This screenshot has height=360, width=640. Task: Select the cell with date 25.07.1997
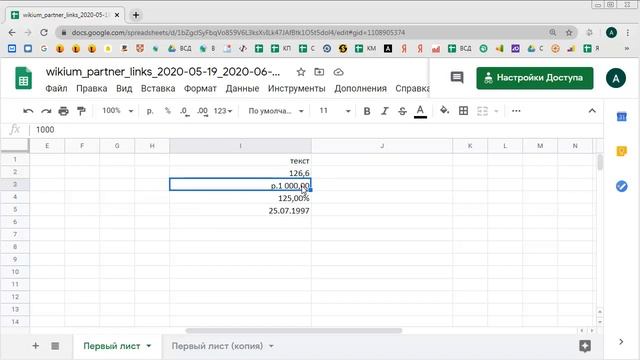pos(240,211)
